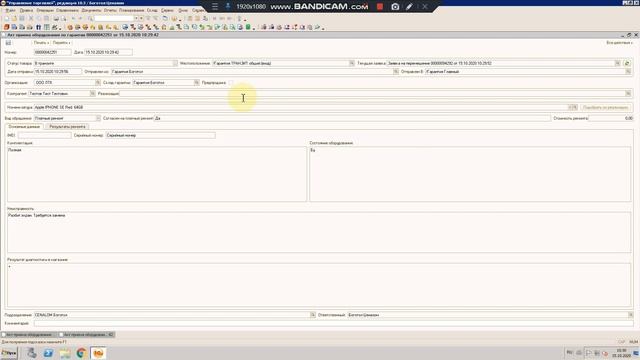Open the Контрагент selection button
The image size is (640, 360).
[x=92, y=93]
